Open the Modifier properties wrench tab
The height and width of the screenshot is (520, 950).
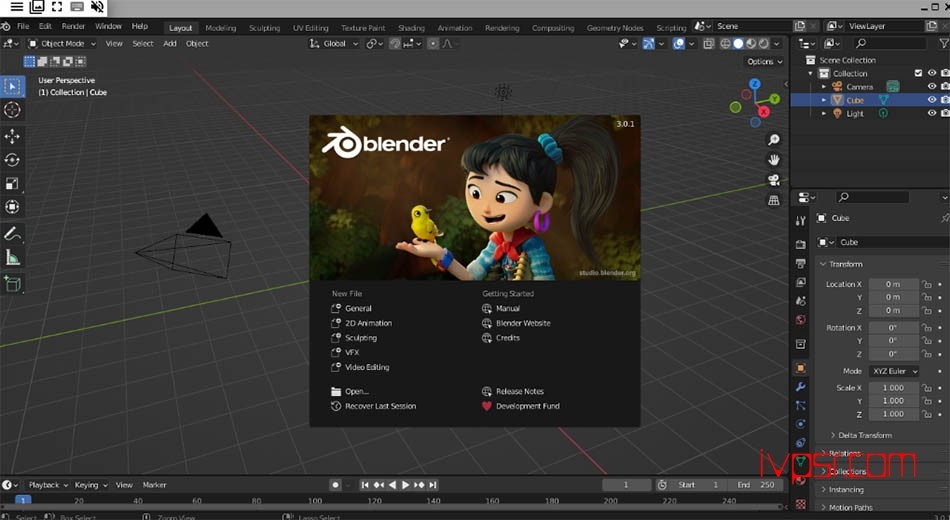pos(800,387)
